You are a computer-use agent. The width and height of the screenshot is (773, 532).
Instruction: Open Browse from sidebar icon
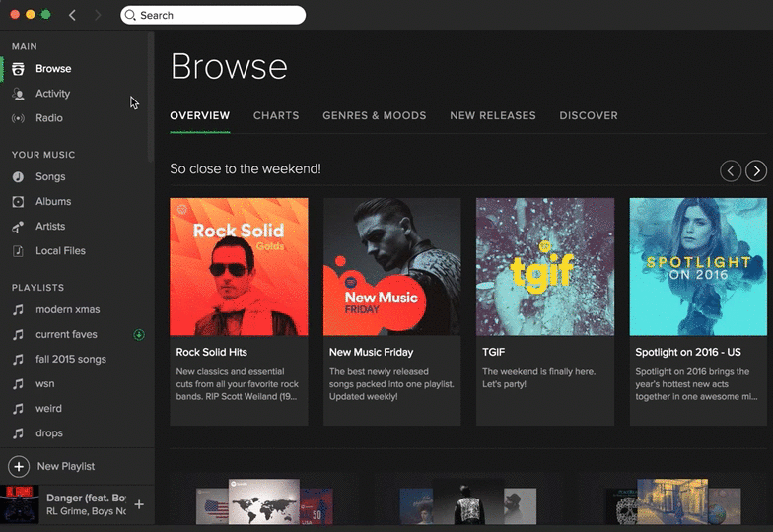click(x=18, y=69)
